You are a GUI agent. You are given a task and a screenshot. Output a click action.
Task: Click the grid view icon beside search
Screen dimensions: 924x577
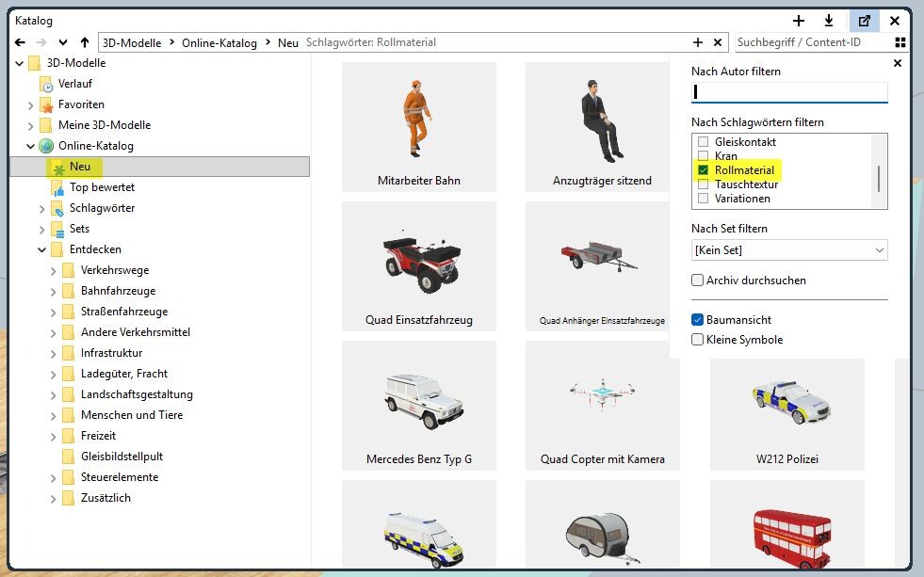[x=900, y=42]
